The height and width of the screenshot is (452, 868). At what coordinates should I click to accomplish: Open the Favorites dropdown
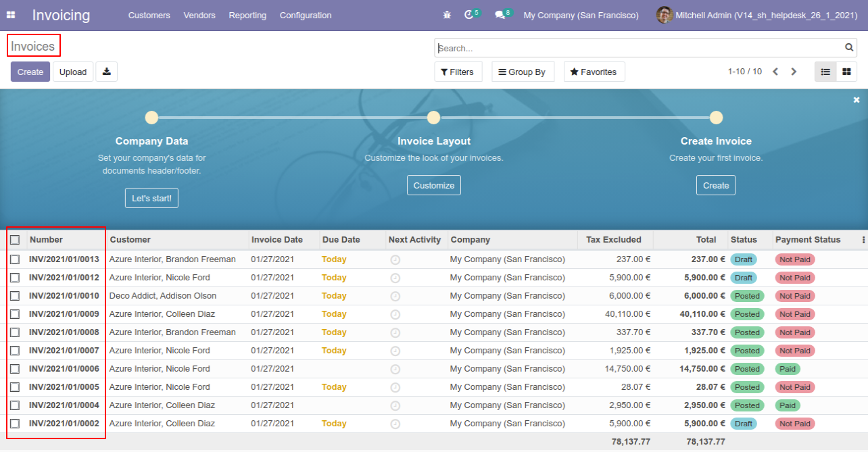(x=594, y=72)
